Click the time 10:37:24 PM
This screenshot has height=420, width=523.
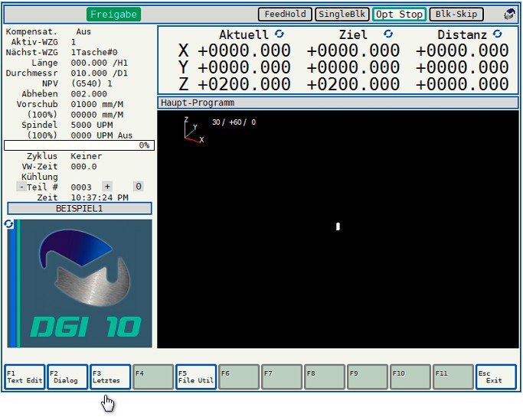click(100, 197)
